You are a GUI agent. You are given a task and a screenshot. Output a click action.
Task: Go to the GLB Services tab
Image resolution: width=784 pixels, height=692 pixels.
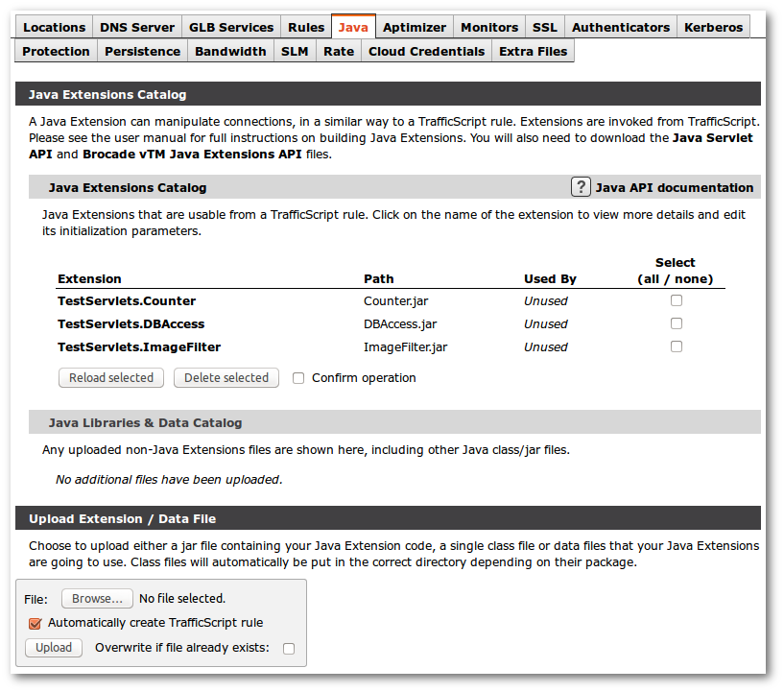click(231, 27)
